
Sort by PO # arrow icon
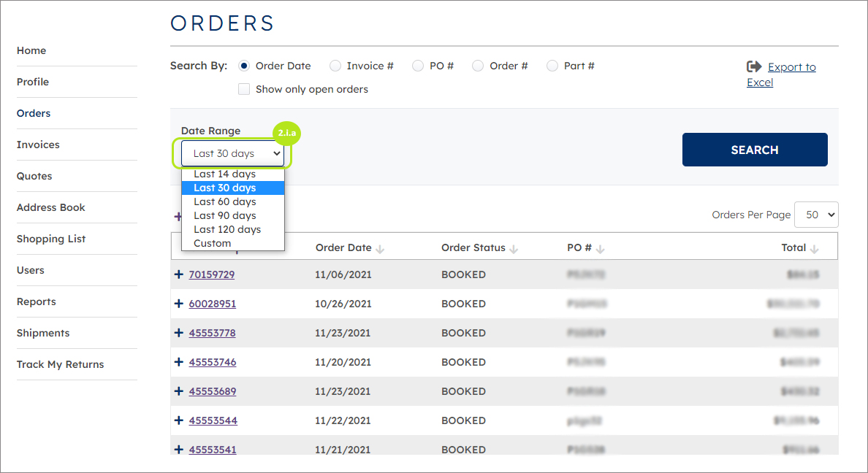[600, 250]
